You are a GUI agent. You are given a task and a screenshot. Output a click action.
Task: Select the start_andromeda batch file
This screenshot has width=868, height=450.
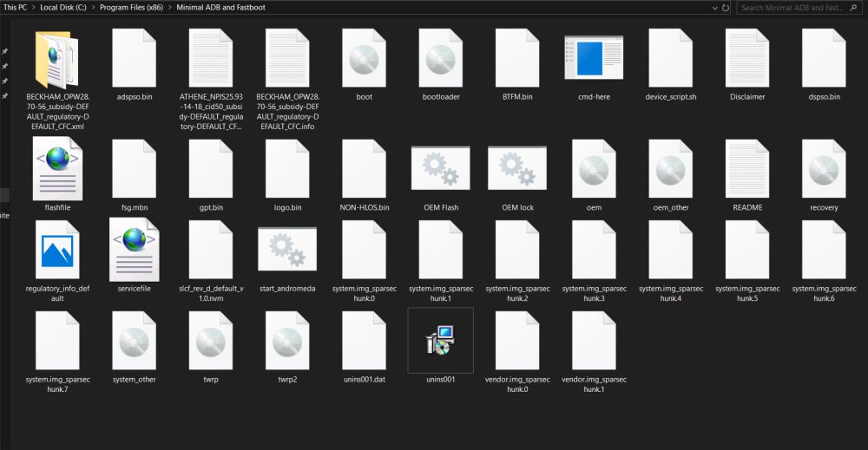(x=287, y=249)
